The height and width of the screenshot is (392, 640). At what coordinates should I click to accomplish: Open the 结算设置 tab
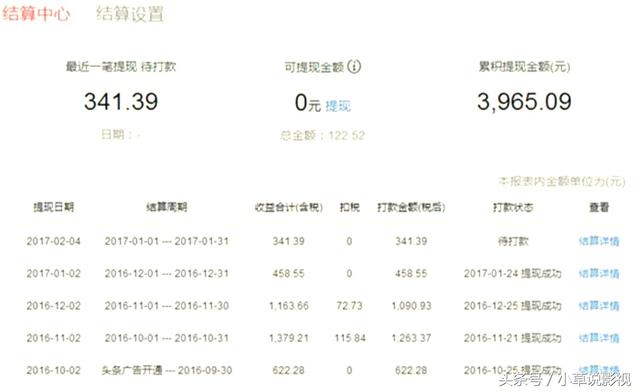pyautogui.click(x=130, y=14)
